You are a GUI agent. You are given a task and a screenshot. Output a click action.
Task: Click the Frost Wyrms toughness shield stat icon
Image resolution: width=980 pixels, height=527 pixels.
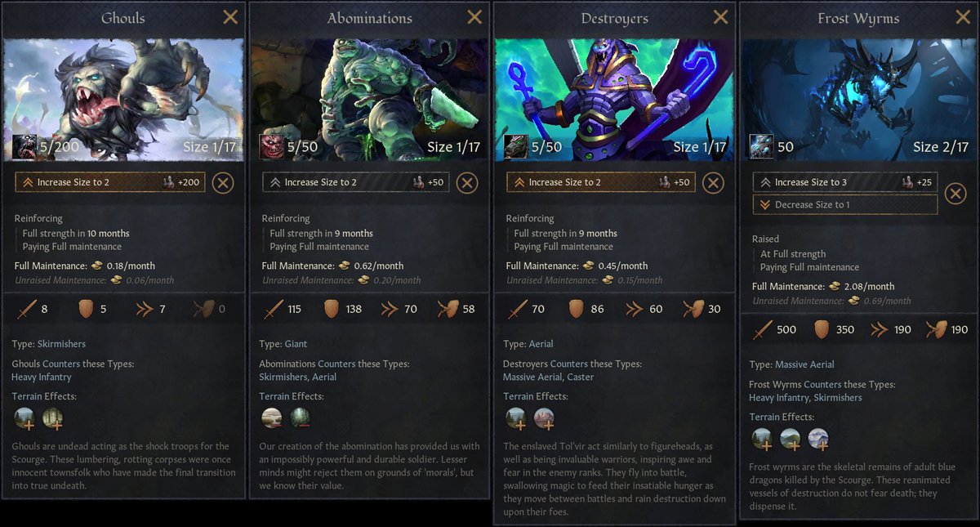[x=822, y=330]
